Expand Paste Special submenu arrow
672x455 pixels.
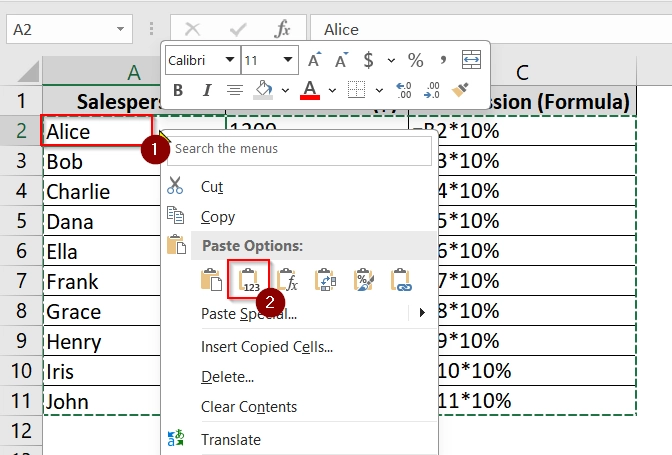click(x=422, y=312)
